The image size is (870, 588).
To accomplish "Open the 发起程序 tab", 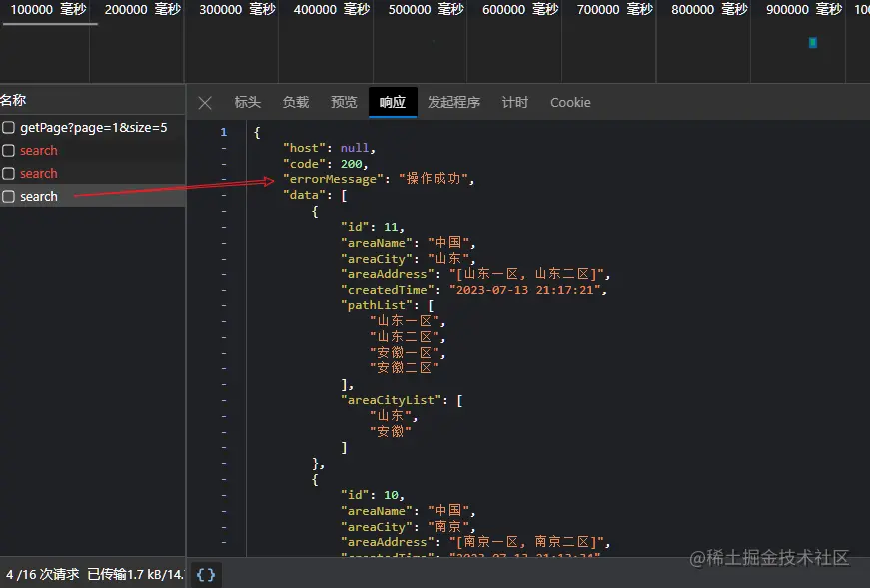I will [x=453, y=102].
